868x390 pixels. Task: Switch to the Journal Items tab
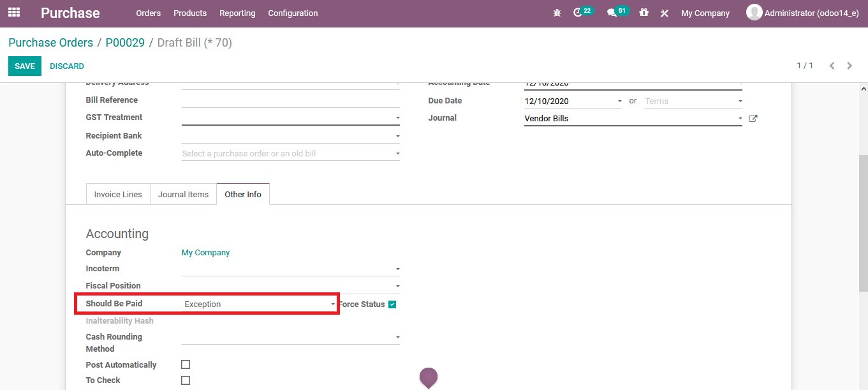pyautogui.click(x=184, y=194)
